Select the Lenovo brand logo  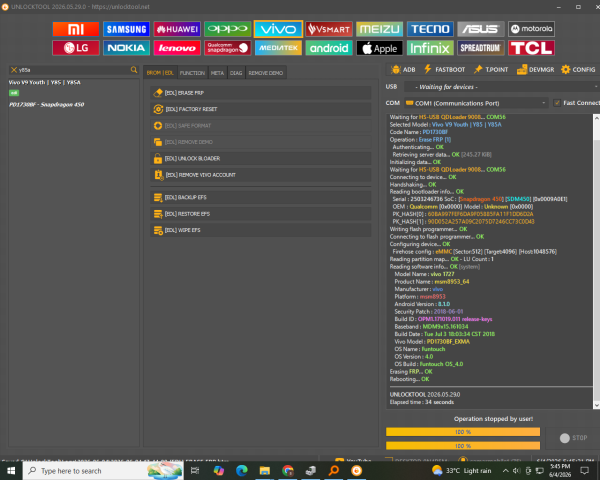177,48
